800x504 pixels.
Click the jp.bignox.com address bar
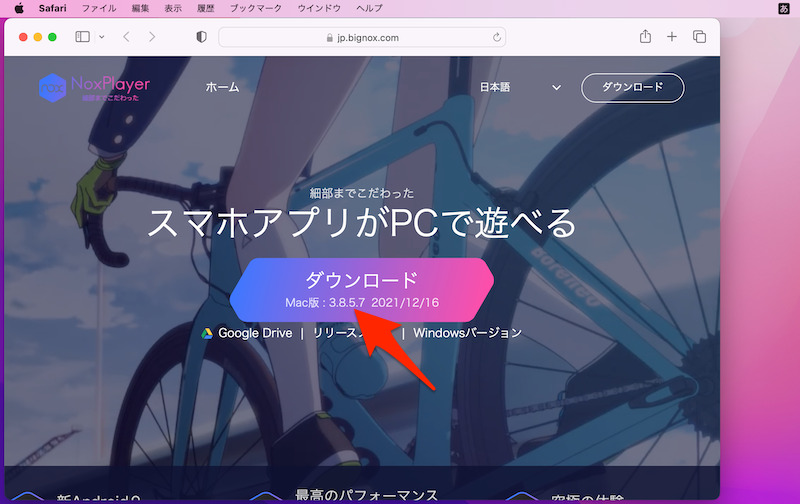[x=362, y=37]
